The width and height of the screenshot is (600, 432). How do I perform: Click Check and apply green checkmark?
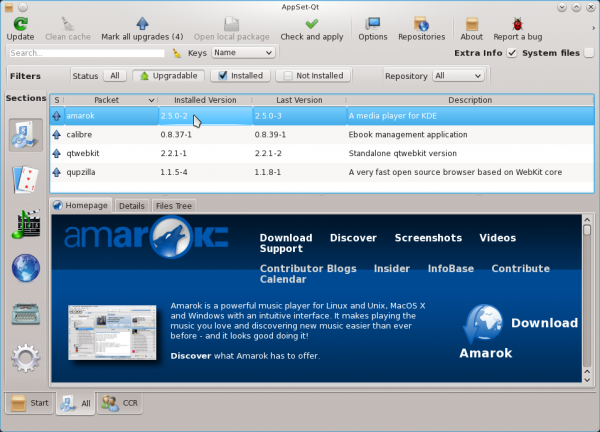pos(311,24)
